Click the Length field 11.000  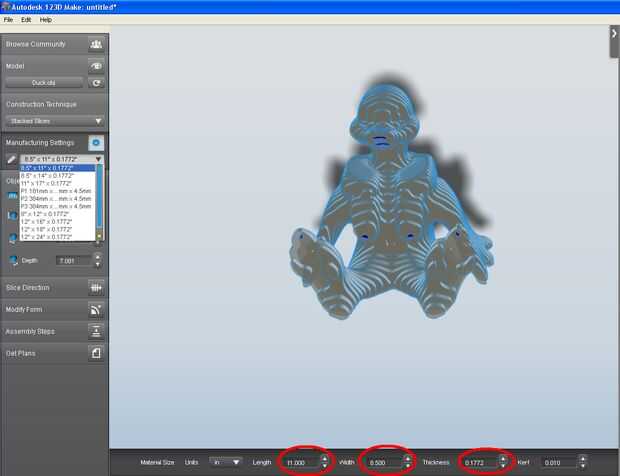pos(301,463)
